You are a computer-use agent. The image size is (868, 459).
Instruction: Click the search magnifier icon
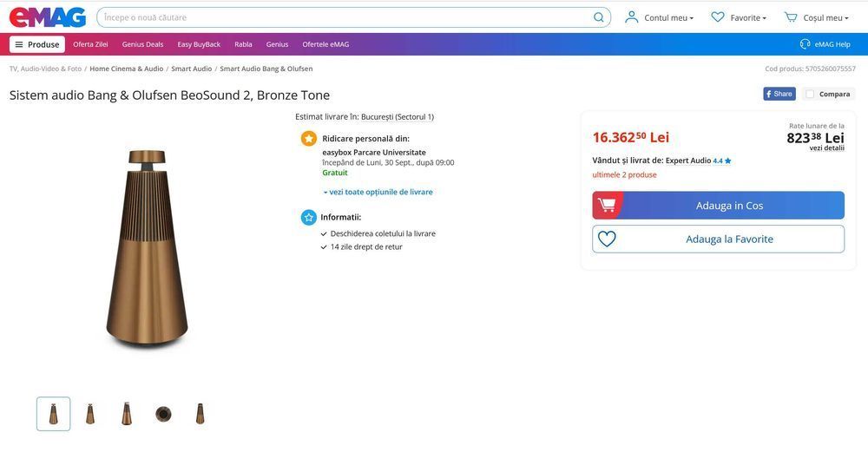(x=598, y=17)
